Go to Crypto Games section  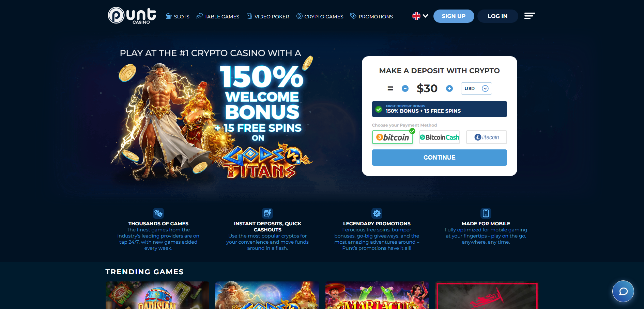(x=320, y=16)
